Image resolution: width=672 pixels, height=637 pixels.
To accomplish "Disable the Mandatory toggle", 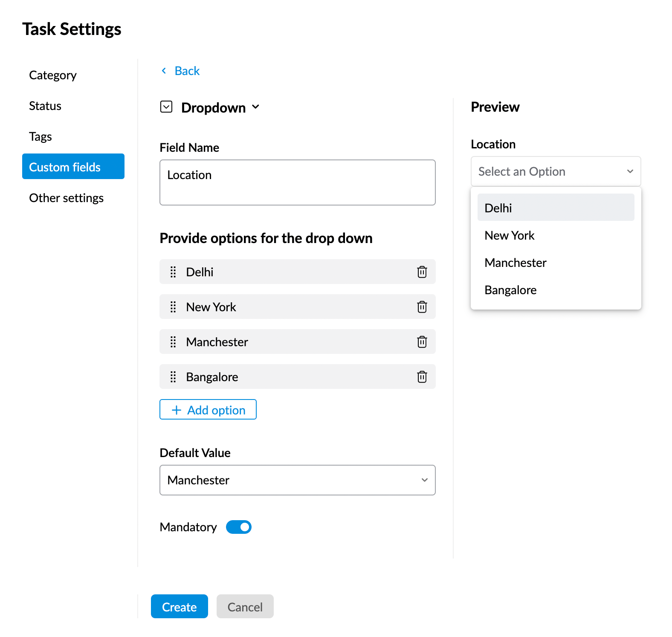I will pyautogui.click(x=239, y=527).
